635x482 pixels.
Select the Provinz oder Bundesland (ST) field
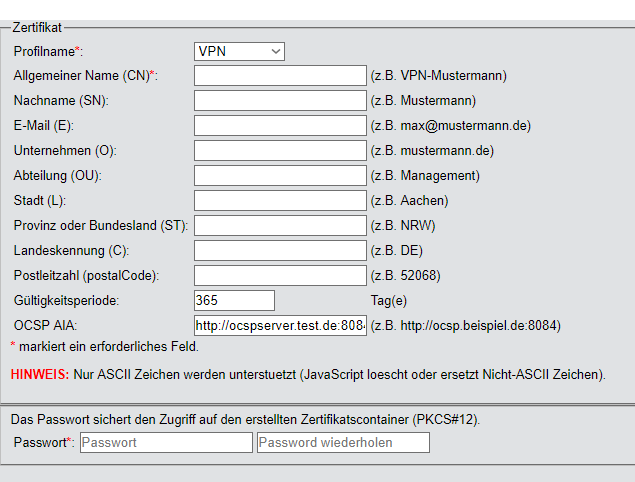[280, 225]
